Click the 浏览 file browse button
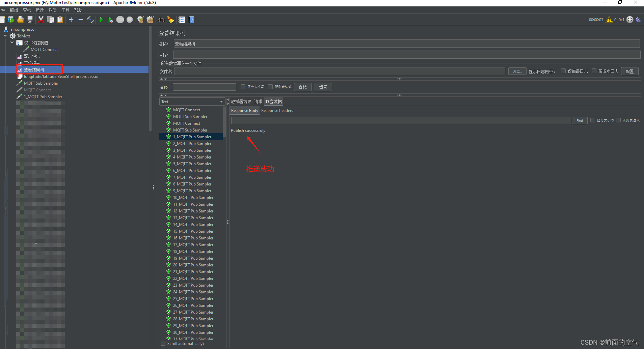The image size is (644, 349). point(517,71)
